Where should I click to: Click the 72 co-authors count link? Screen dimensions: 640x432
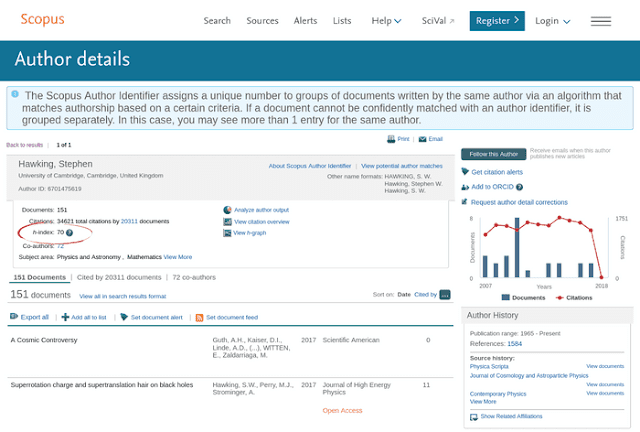point(60,246)
